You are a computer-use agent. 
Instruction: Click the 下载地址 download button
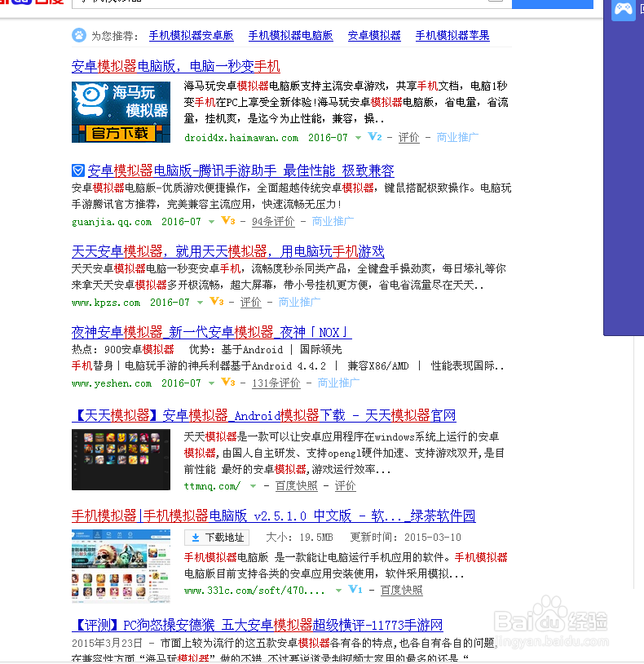[217, 538]
